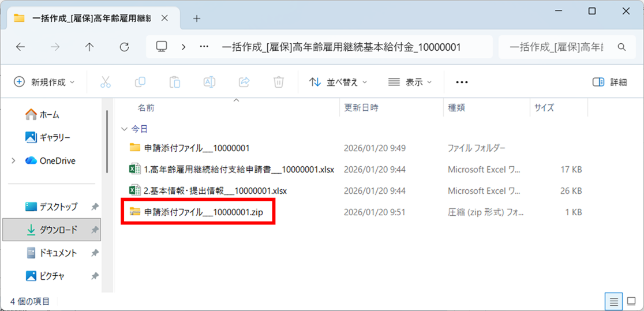The image size is (644, 311).
Task: Click Excel icon of 2.基本情報・提出情報
Action: pos(134,190)
